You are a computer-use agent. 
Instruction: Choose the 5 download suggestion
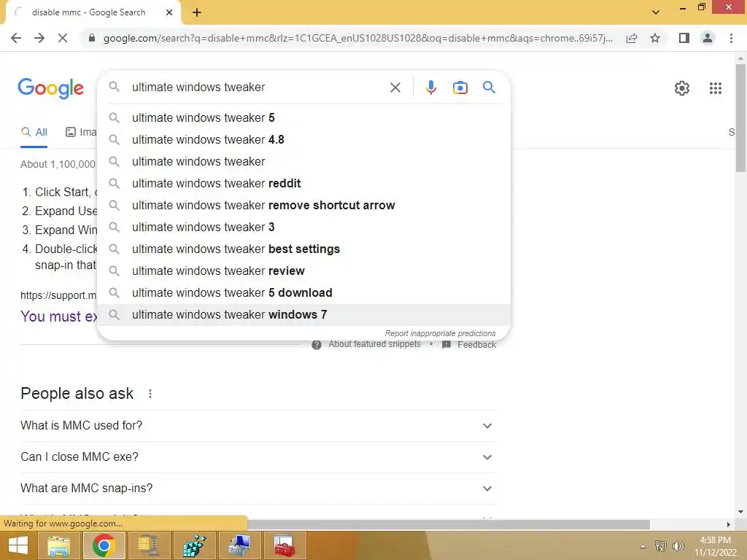point(303,293)
